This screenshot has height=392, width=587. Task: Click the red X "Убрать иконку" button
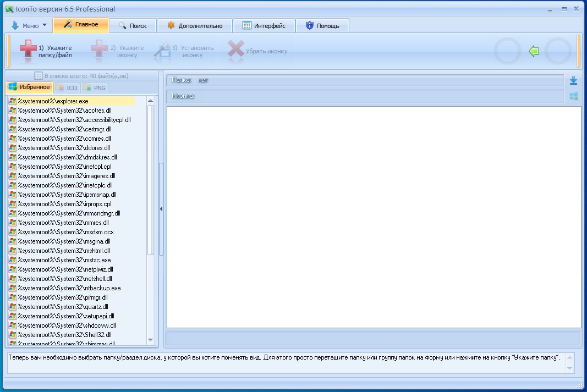coord(257,51)
